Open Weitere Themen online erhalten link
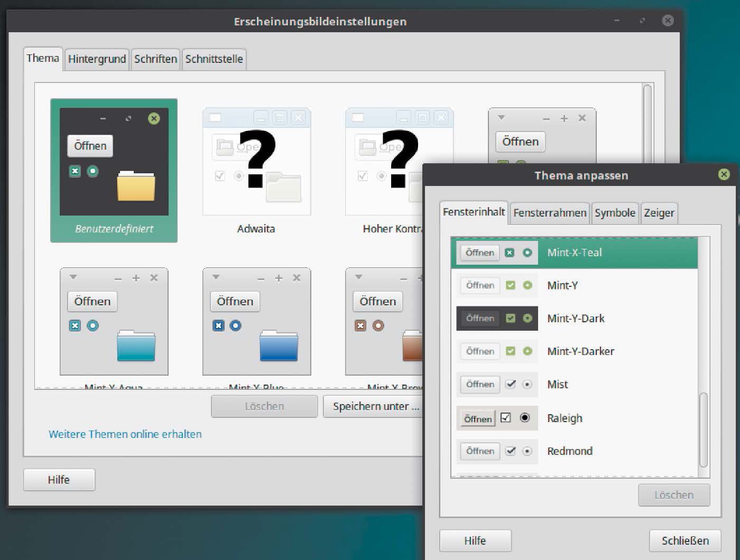This screenshot has width=740, height=560. pyautogui.click(x=125, y=434)
